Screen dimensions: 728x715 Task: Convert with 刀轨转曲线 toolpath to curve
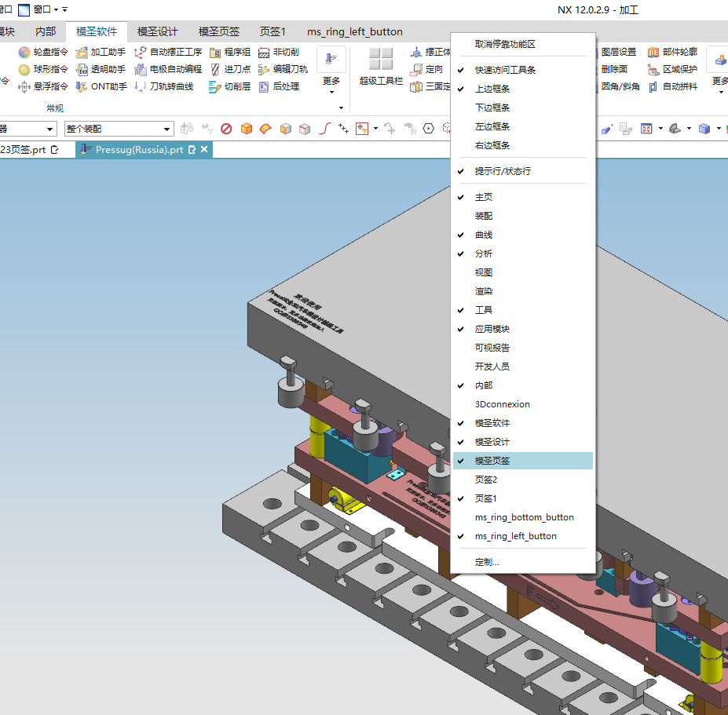click(164, 86)
